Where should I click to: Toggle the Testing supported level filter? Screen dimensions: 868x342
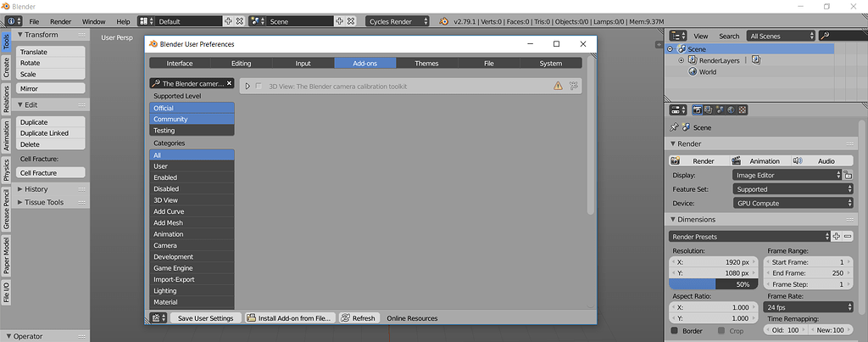pyautogui.click(x=192, y=130)
